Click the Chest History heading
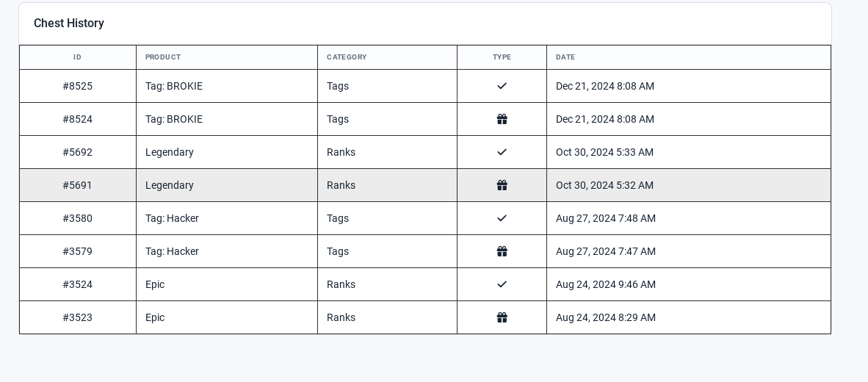 pos(68,24)
